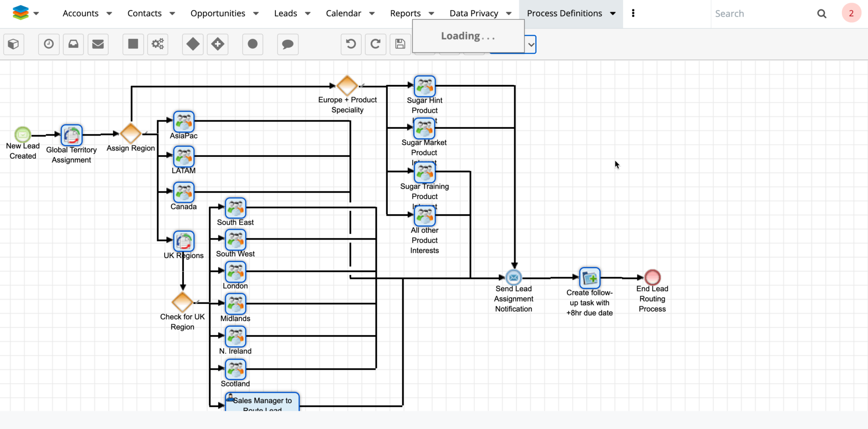The height and width of the screenshot is (429, 868).
Task: Select the activity square tool
Action: [x=133, y=44]
